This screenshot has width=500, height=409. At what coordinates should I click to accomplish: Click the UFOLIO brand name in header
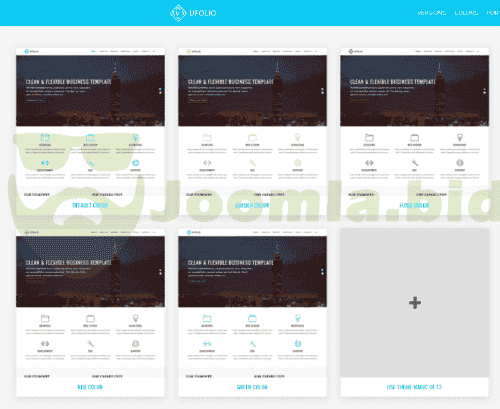click(x=203, y=13)
